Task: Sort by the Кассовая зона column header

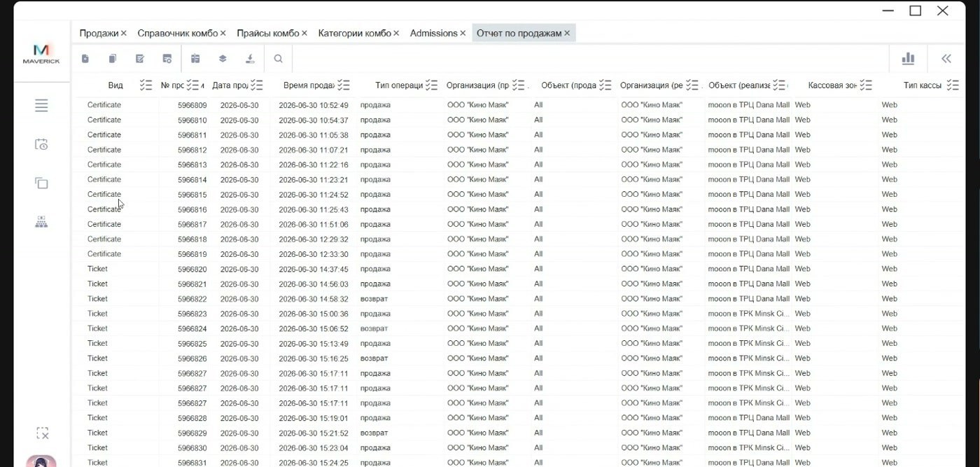Action: [832, 85]
